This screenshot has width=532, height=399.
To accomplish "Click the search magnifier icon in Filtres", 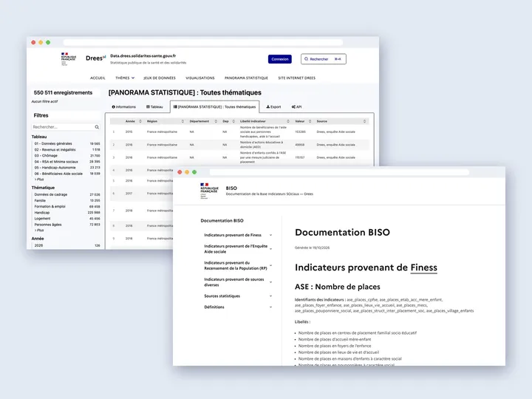I will (97, 127).
